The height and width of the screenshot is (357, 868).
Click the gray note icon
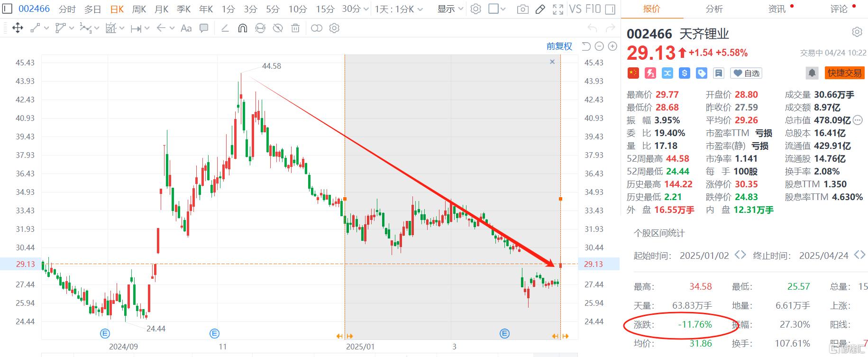[719, 73]
